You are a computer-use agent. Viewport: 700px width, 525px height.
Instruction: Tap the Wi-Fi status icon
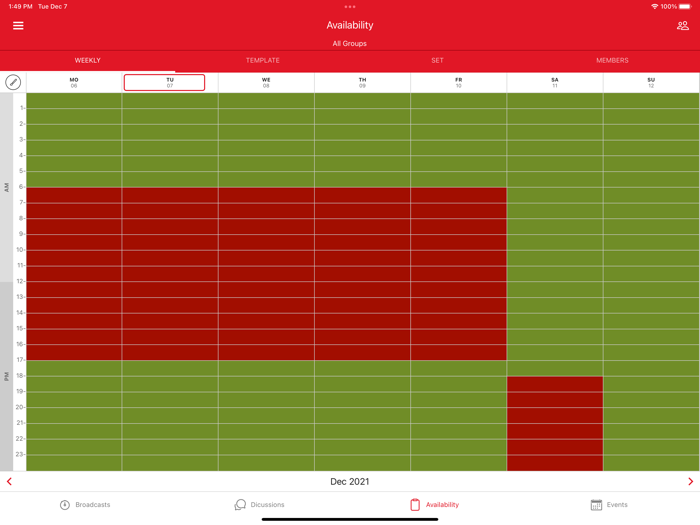(x=654, y=7)
